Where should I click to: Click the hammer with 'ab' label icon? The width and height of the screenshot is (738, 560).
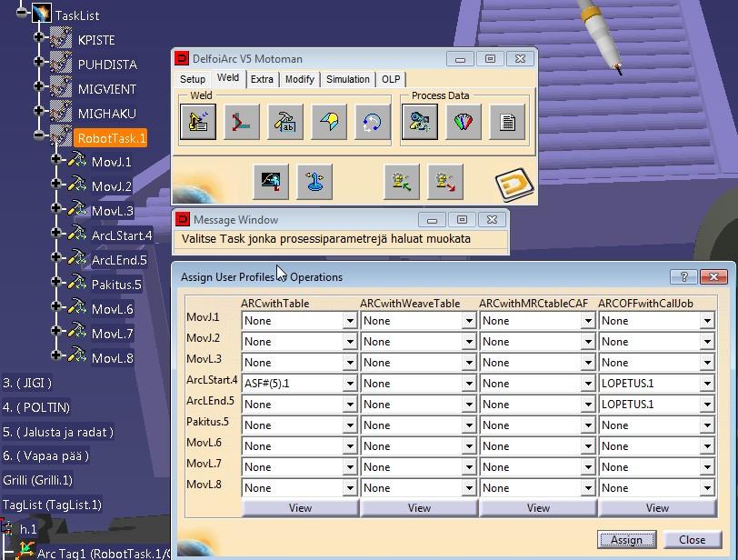point(285,123)
